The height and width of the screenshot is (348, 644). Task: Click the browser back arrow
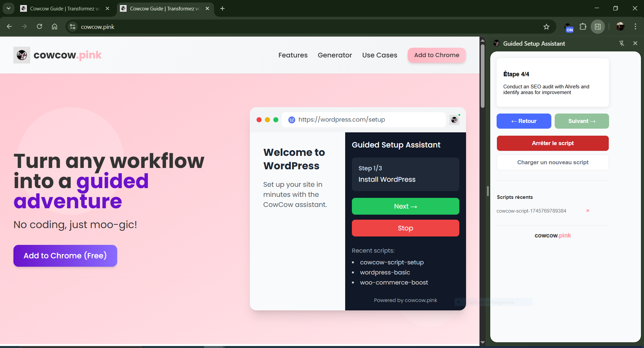pos(9,27)
